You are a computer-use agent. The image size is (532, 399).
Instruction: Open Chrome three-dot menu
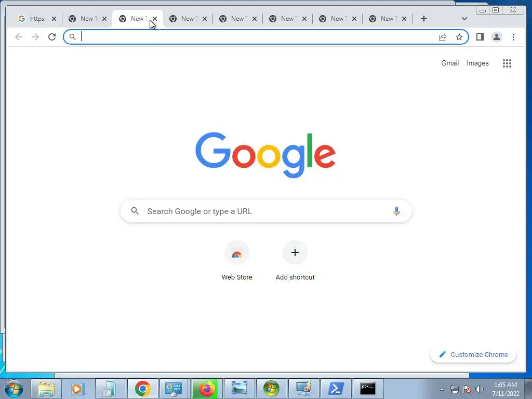pyautogui.click(x=513, y=37)
